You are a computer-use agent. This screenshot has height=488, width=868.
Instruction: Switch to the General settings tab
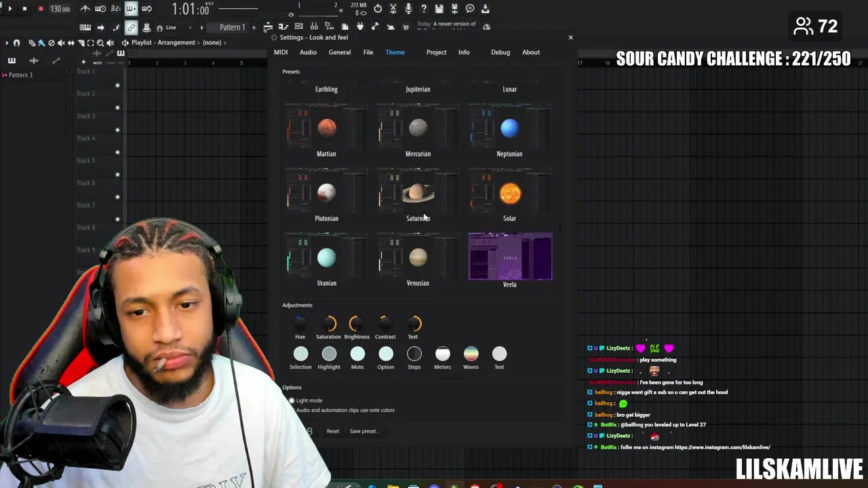click(x=340, y=52)
